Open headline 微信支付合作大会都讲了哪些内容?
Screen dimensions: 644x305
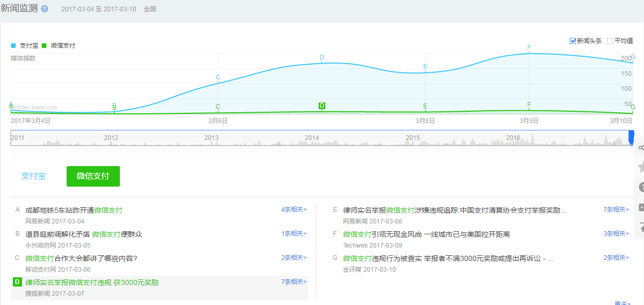(81, 258)
